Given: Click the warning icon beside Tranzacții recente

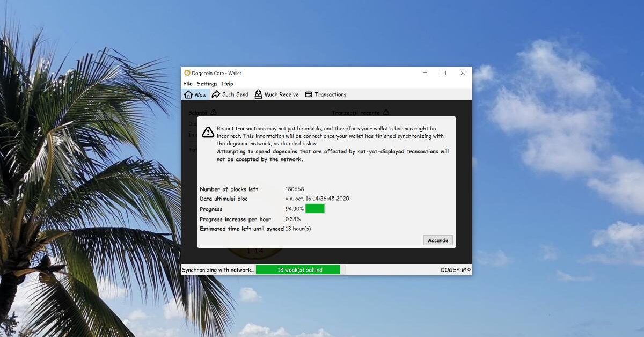Looking at the screenshot, I should click(385, 113).
